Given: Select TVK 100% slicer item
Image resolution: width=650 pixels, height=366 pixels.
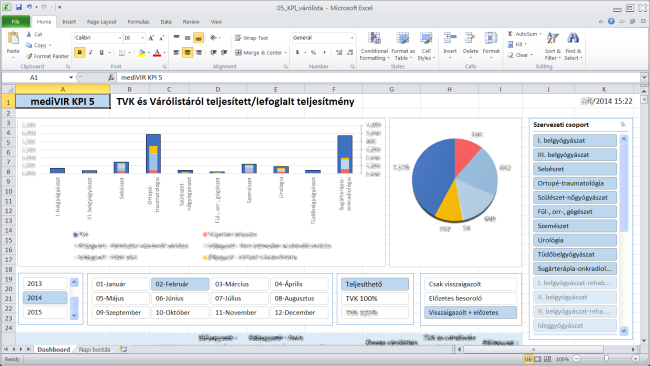Looking at the screenshot, I should click(x=375, y=298).
